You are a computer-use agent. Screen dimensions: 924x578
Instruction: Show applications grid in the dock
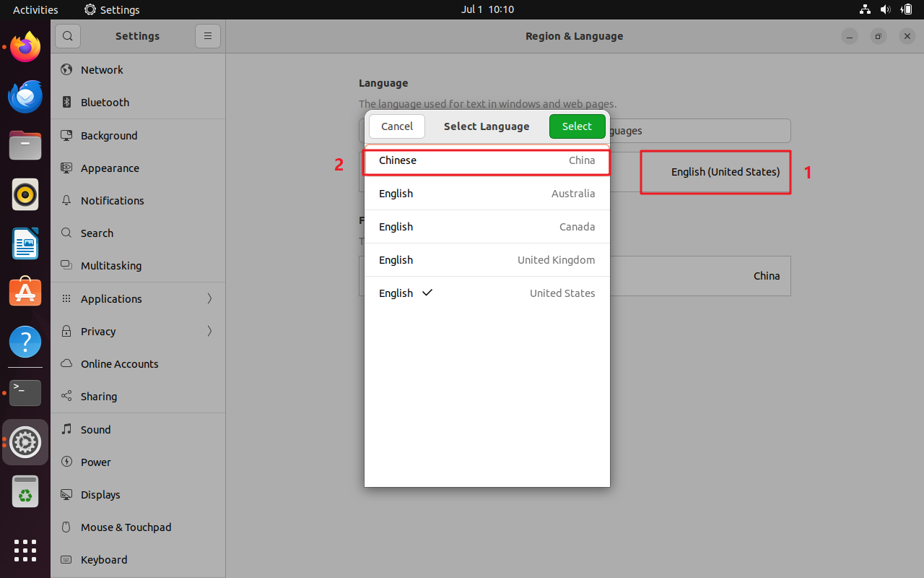click(x=25, y=550)
